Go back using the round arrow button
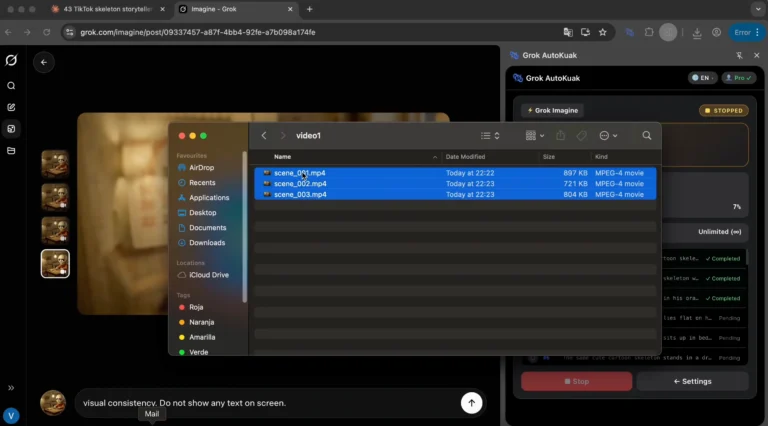The image size is (768, 426). point(44,62)
